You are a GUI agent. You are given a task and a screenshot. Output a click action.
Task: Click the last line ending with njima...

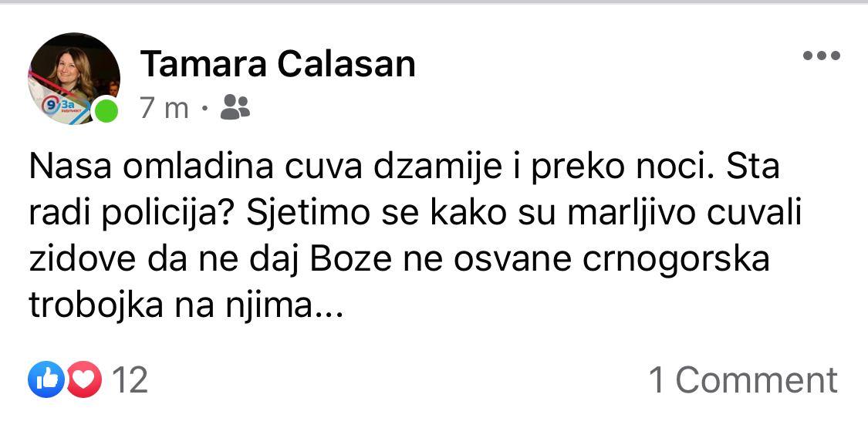point(187,306)
